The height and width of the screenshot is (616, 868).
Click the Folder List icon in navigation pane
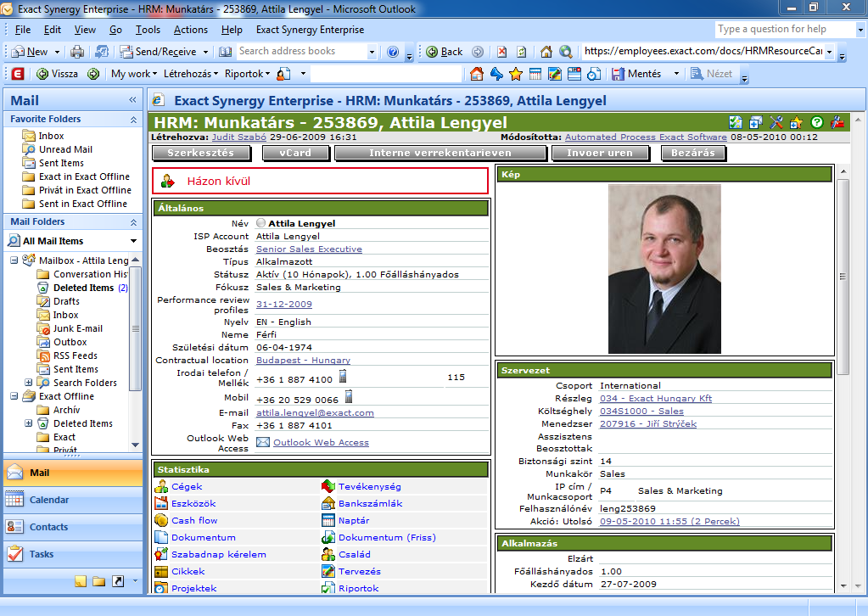[99, 581]
